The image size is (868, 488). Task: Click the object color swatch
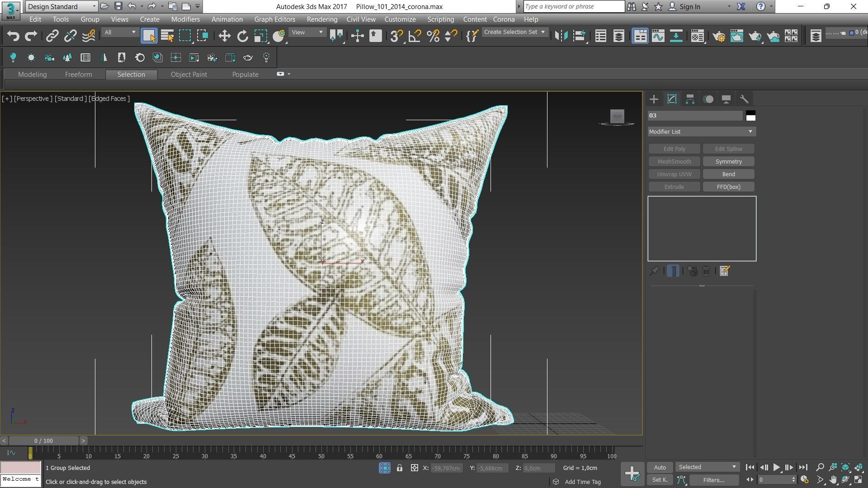point(750,116)
